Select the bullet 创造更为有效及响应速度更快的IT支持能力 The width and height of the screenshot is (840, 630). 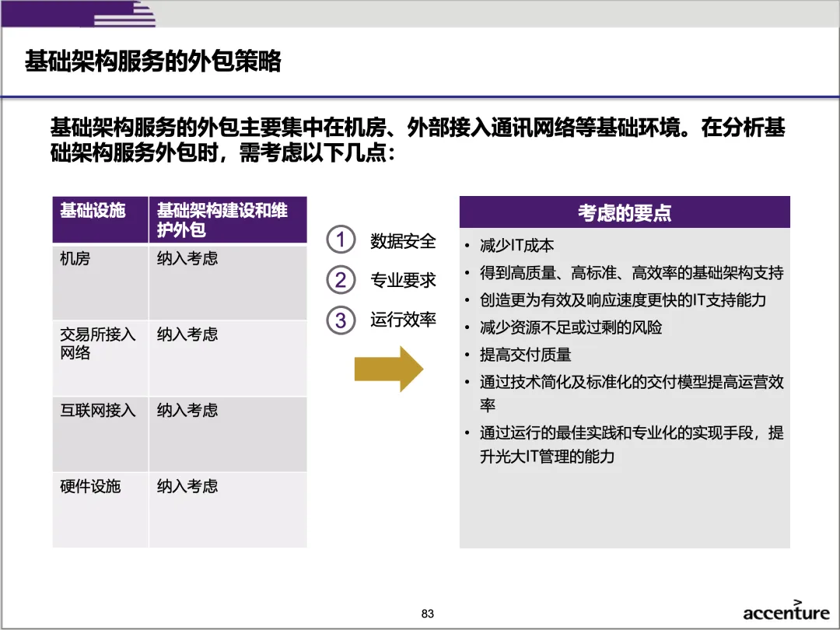point(622,300)
